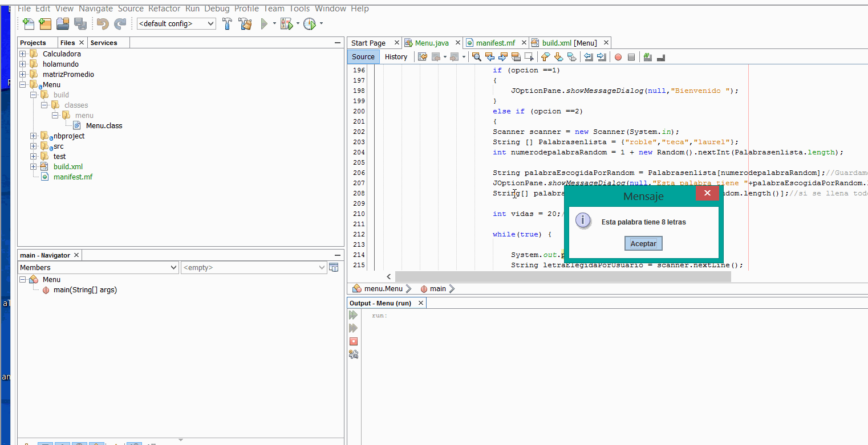Screen dimensions: 868x445
Task: Select build.xml in the file tree
Action: [x=68, y=167]
